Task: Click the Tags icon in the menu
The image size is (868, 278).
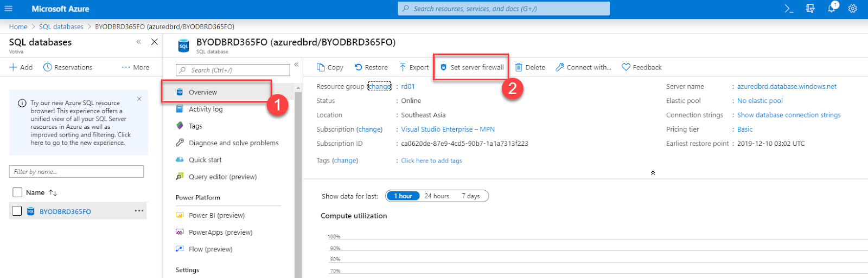Action: pos(180,126)
